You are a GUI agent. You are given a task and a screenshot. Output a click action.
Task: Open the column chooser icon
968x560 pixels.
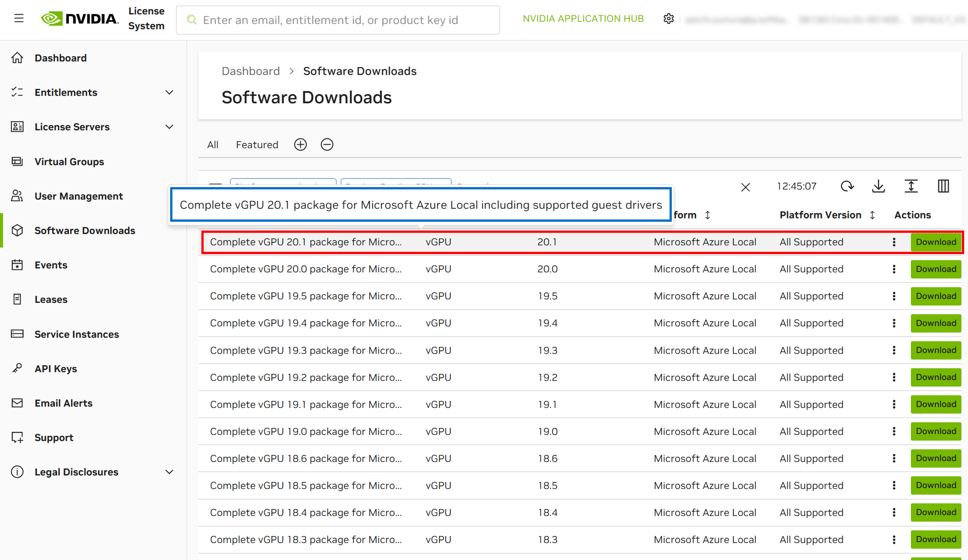pyautogui.click(x=943, y=186)
